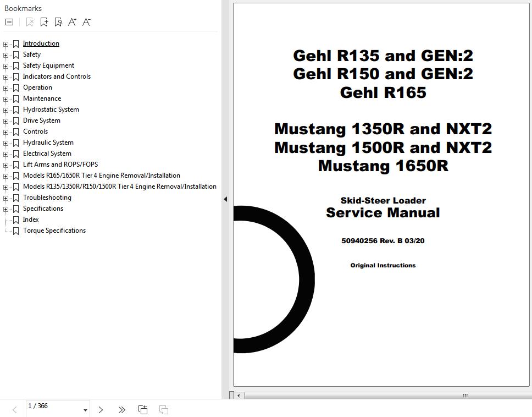
Task: Expand the Safety bookmark node
Action: click(x=5, y=55)
